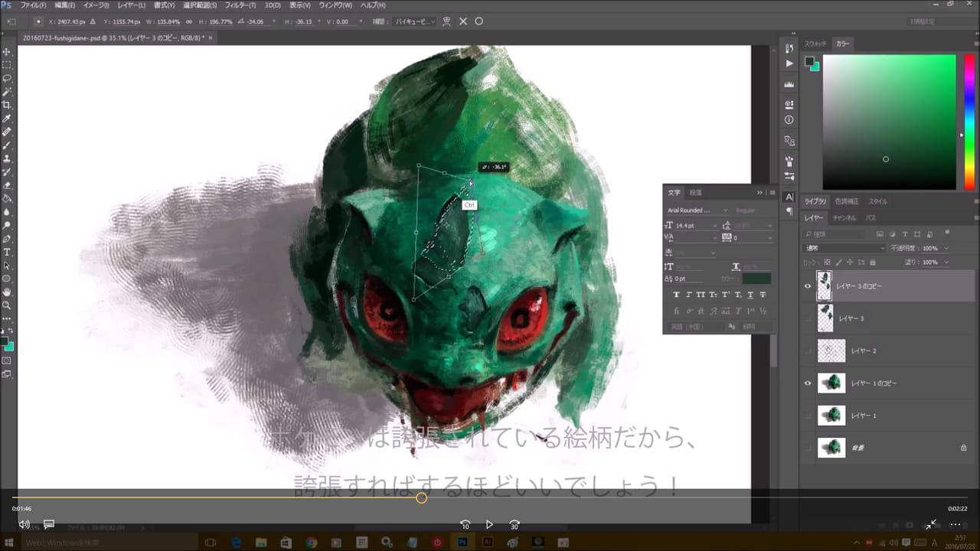
Task: Expand the layer opacity 100% dropdown
Action: click(x=946, y=249)
